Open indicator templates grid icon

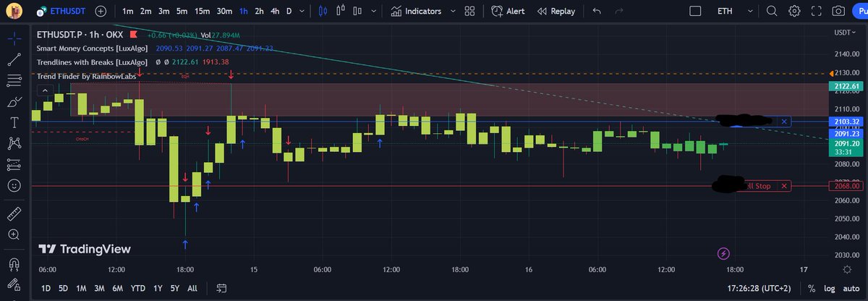click(x=470, y=12)
